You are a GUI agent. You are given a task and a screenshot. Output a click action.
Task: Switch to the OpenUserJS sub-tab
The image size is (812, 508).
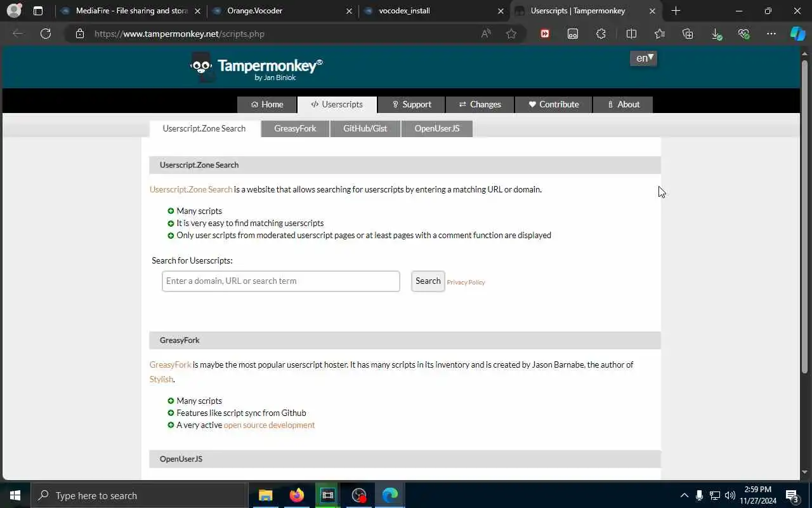coord(436,129)
